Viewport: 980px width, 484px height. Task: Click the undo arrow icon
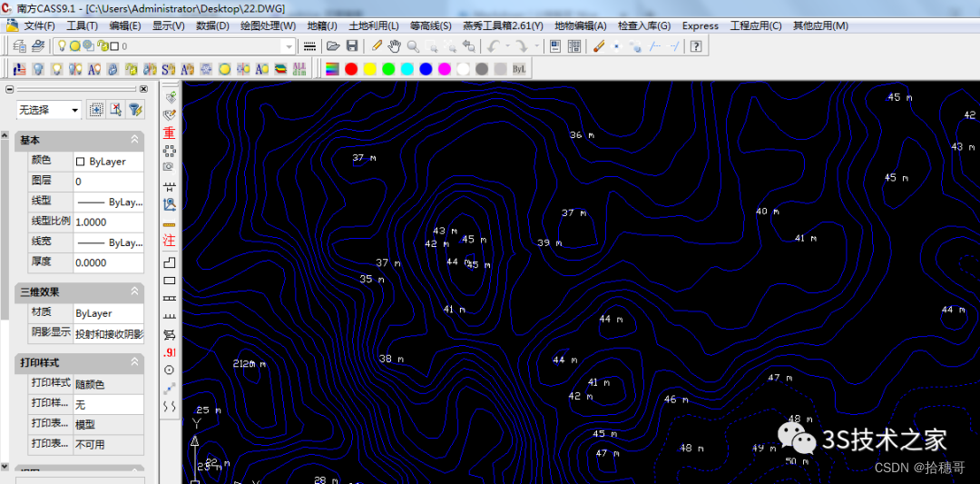(x=494, y=45)
